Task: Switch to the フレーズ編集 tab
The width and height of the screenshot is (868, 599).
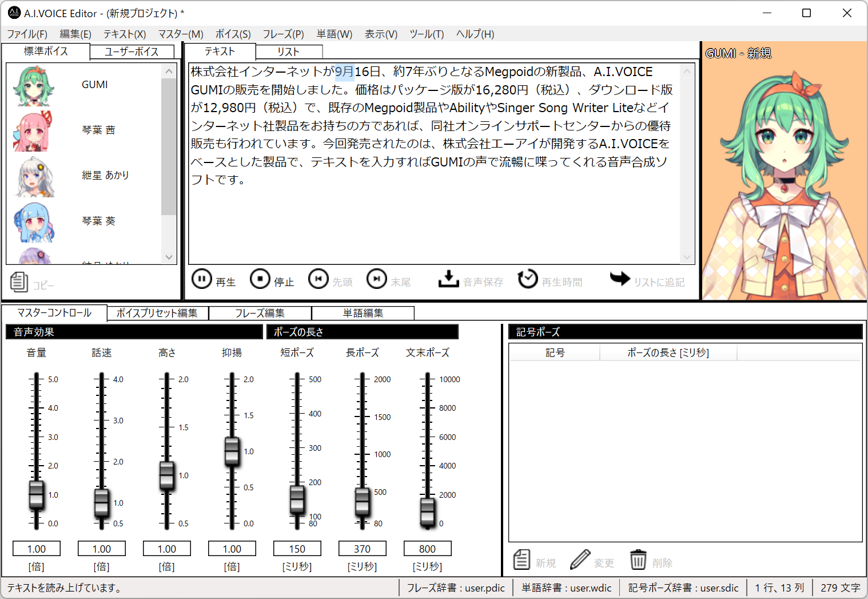Action: pos(260,314)
